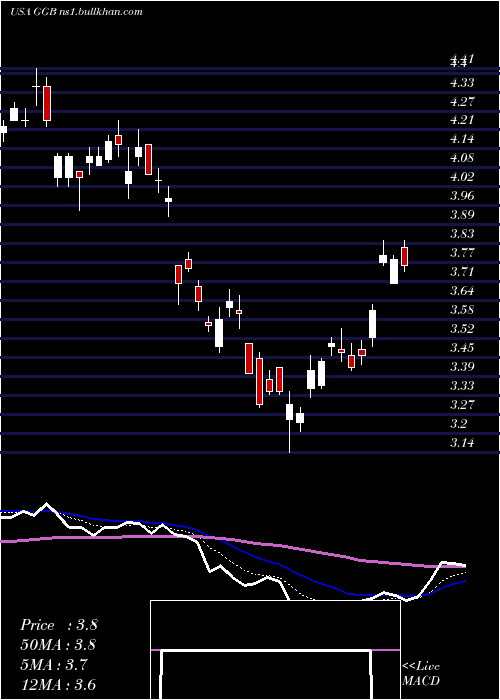The width and height of the screenshot is (500, 700).
Task: Click the 4.08 price axis label
Action: click(462, 158)
